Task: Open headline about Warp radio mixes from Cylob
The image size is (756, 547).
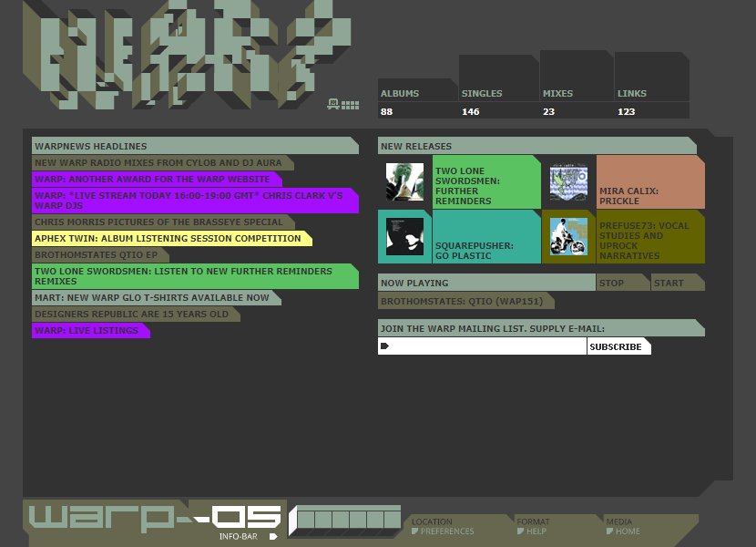Action: [163, 162]
